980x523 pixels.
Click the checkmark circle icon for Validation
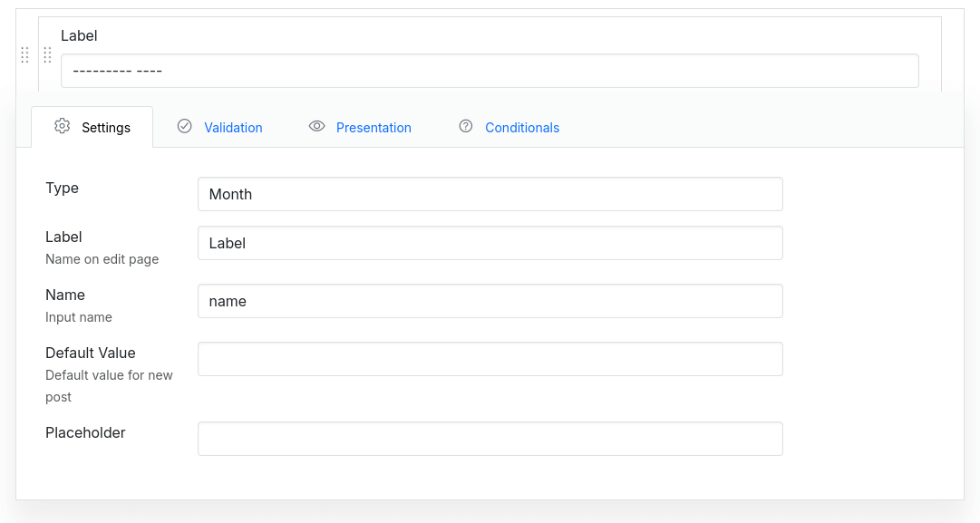click(185, 127)
